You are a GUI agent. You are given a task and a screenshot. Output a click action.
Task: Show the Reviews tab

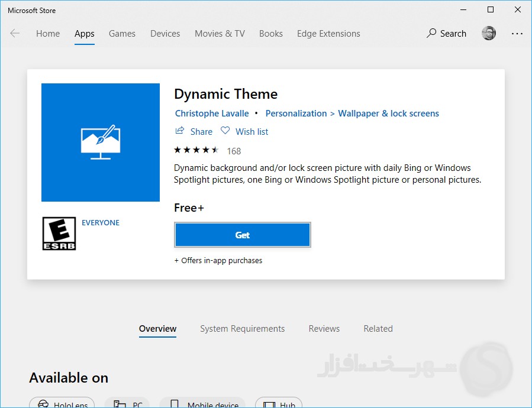[x=324, y=329]
